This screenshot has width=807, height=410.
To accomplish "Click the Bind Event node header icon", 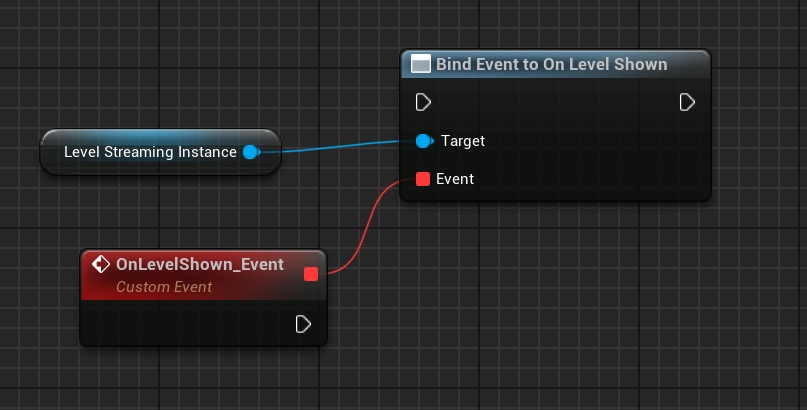I will pyautogui.click(x=420, y=64).
